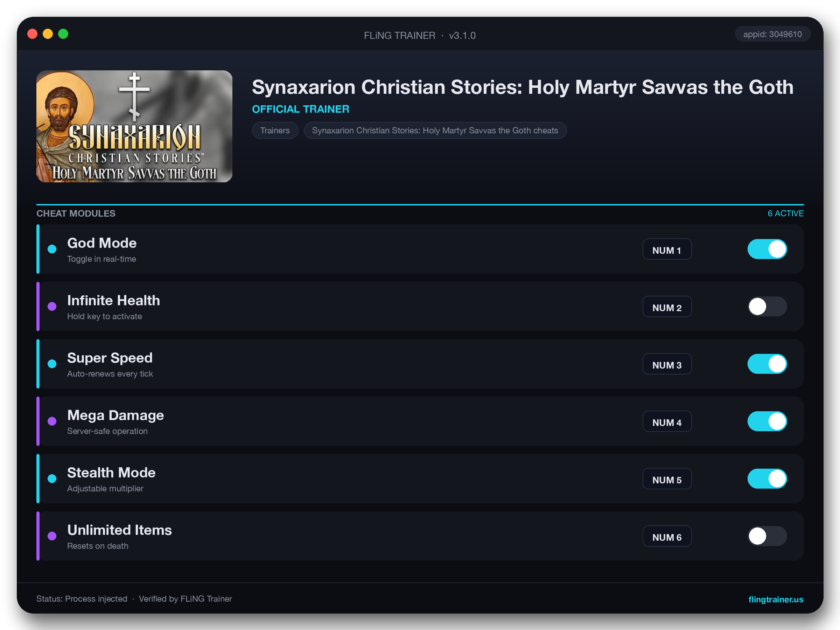Click the FLiNG TRAINER v3.1.0 window title
This screenshot has height=630, width=840.
pos(420,35)
